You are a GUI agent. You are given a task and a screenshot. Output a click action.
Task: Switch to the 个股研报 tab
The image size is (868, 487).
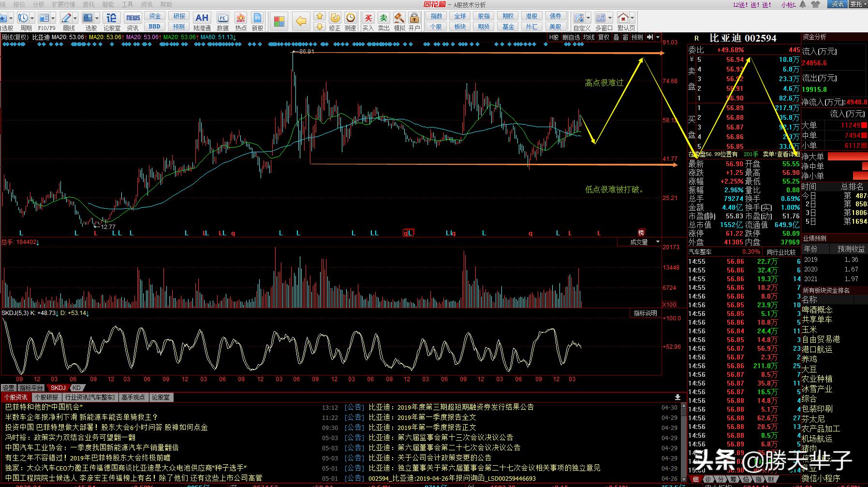[x=46, y=397]
